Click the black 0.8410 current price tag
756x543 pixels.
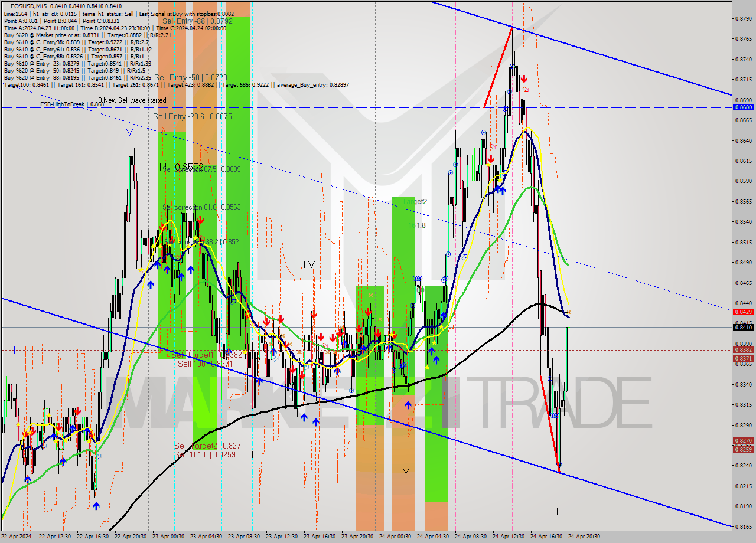743,327
